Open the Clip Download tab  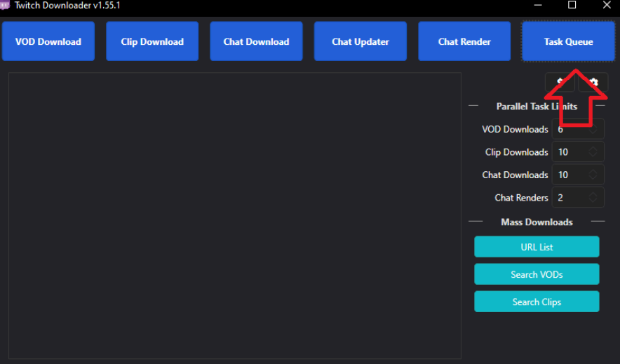pyautogui.click(x=152, y=41)
